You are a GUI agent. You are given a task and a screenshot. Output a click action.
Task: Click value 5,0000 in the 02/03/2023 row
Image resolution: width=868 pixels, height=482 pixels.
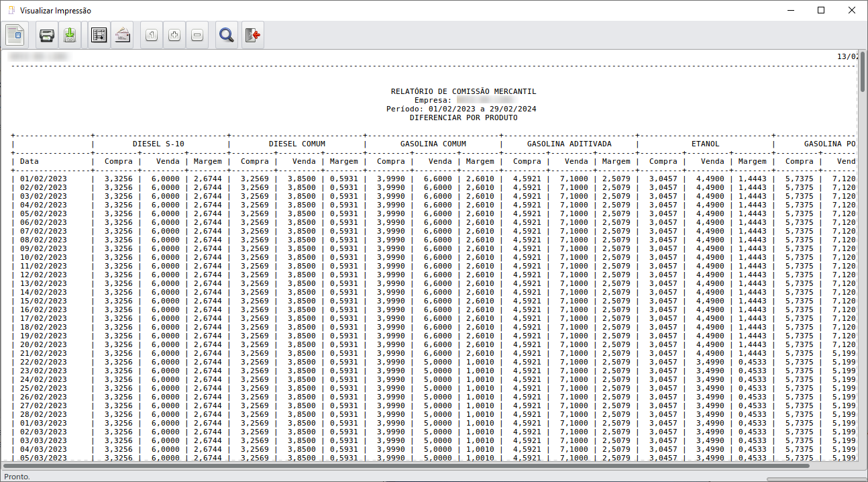438,432
